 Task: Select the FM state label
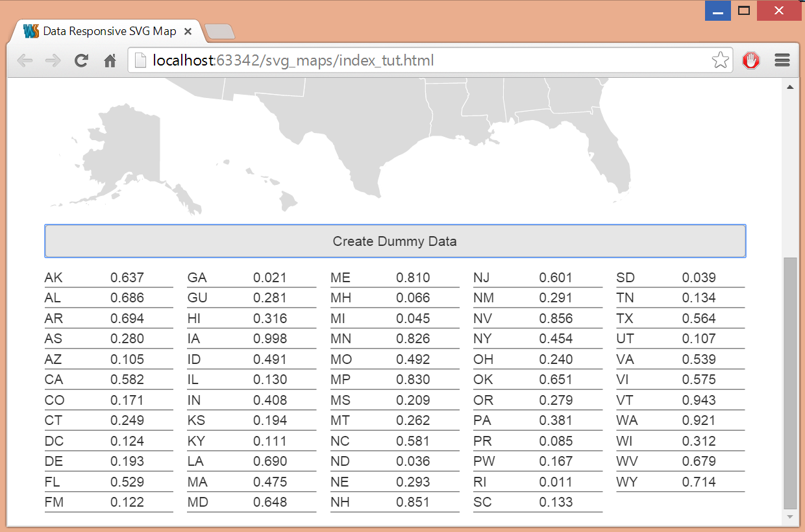[x=54, y=502]
